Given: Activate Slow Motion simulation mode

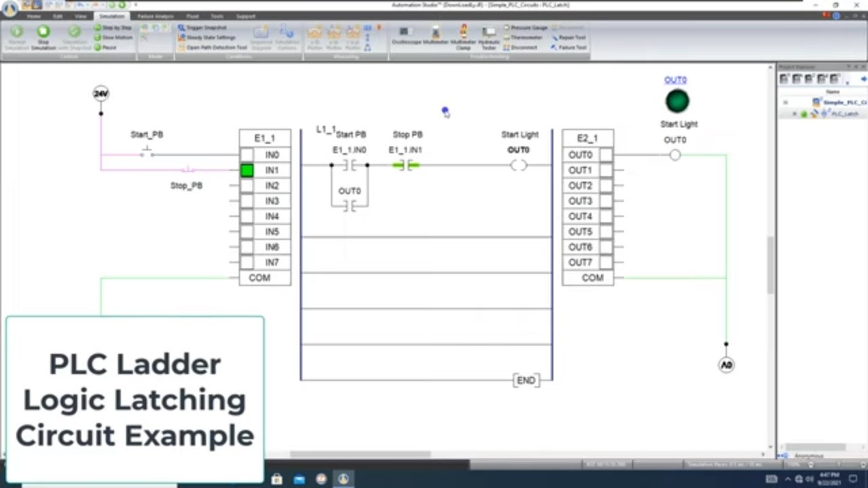Looking at the screenshot, I should coord(113,37).
